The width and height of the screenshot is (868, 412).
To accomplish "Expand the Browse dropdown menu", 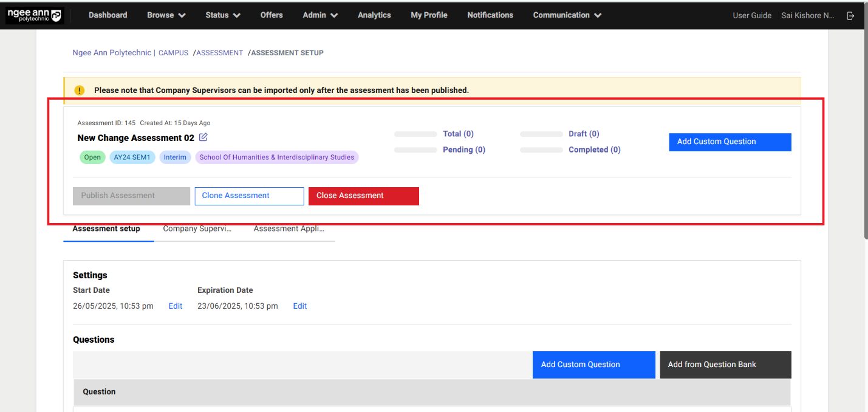I will pyautogui.click(x=166, y=15).
